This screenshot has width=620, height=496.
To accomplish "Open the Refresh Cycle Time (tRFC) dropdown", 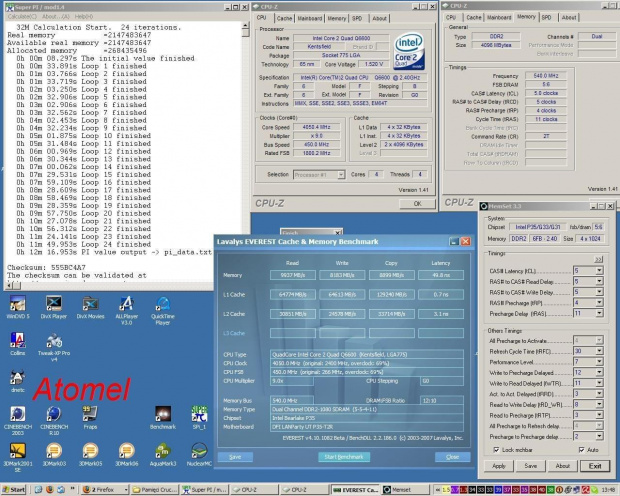I will pos(599,351).
